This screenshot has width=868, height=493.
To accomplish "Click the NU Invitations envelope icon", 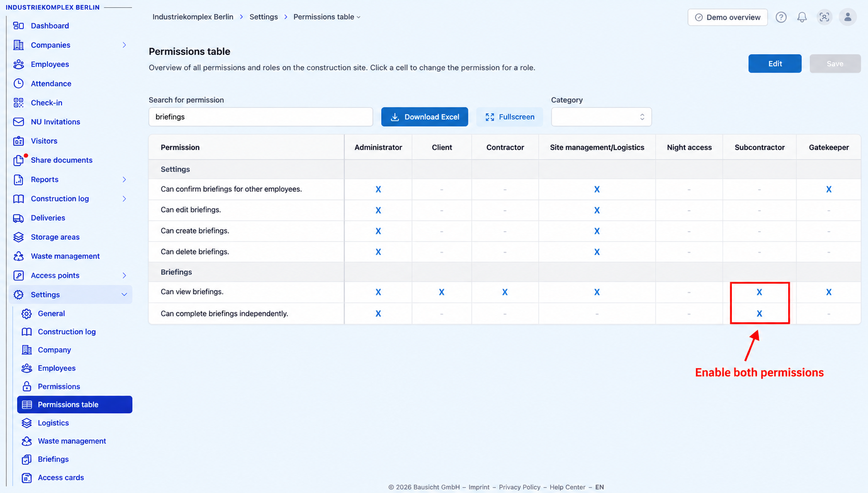I will coord(19,122).
